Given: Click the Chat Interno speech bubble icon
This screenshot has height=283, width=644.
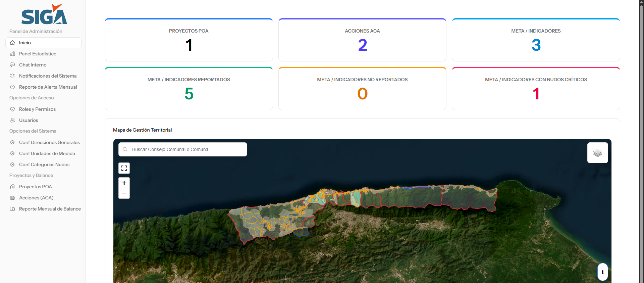Looking at the screenshot, I should pyautogui.click(x=12, y=65).
